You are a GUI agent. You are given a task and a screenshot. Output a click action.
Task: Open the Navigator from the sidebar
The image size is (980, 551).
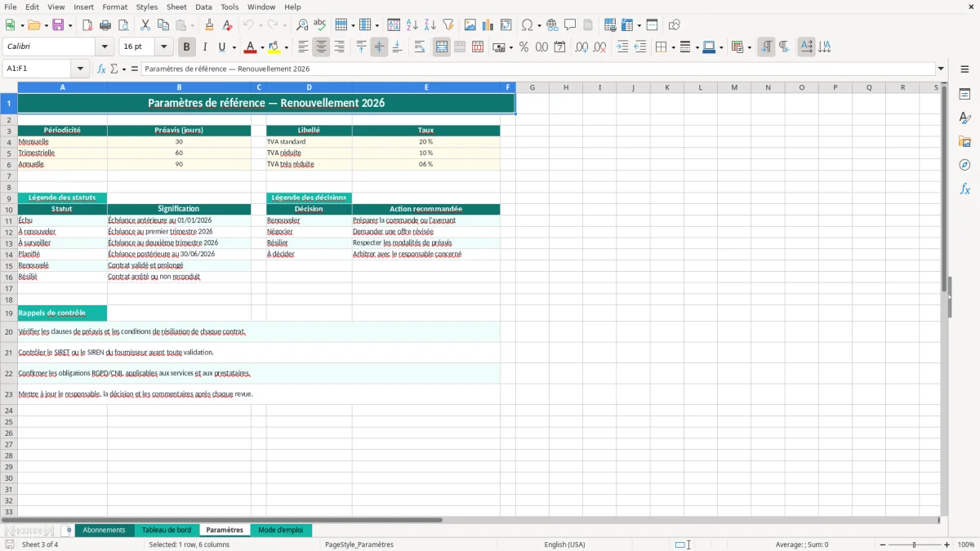(964, 165)
